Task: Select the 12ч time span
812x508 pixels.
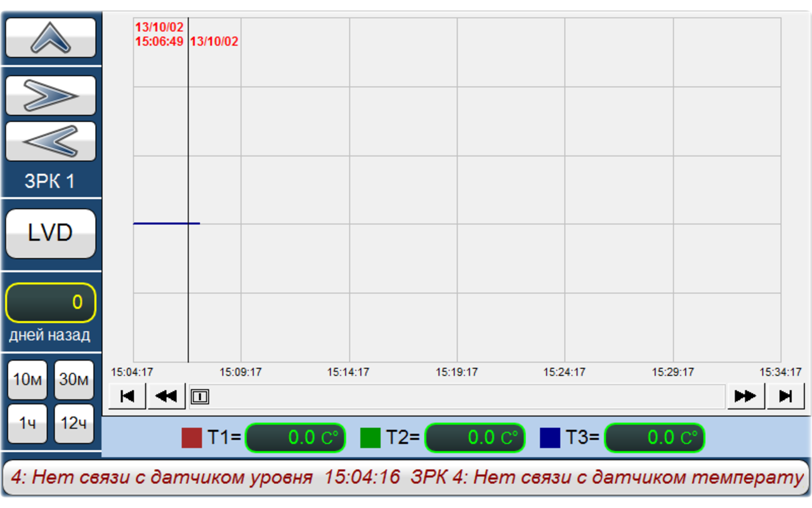Action: tap(74, 424)
